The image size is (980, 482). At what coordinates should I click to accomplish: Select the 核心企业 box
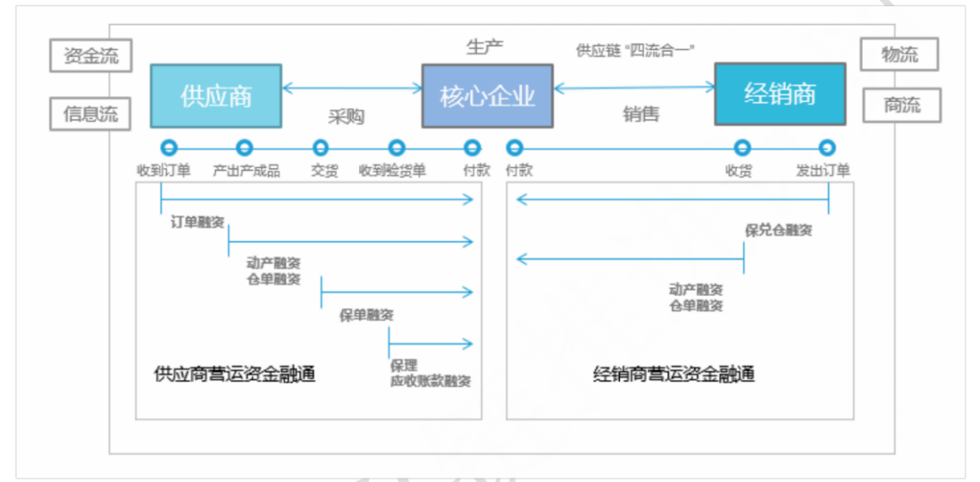(487, 95)
